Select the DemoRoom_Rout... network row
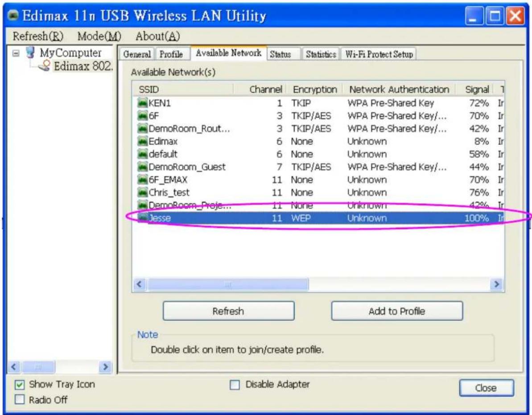 coord(318,128)
